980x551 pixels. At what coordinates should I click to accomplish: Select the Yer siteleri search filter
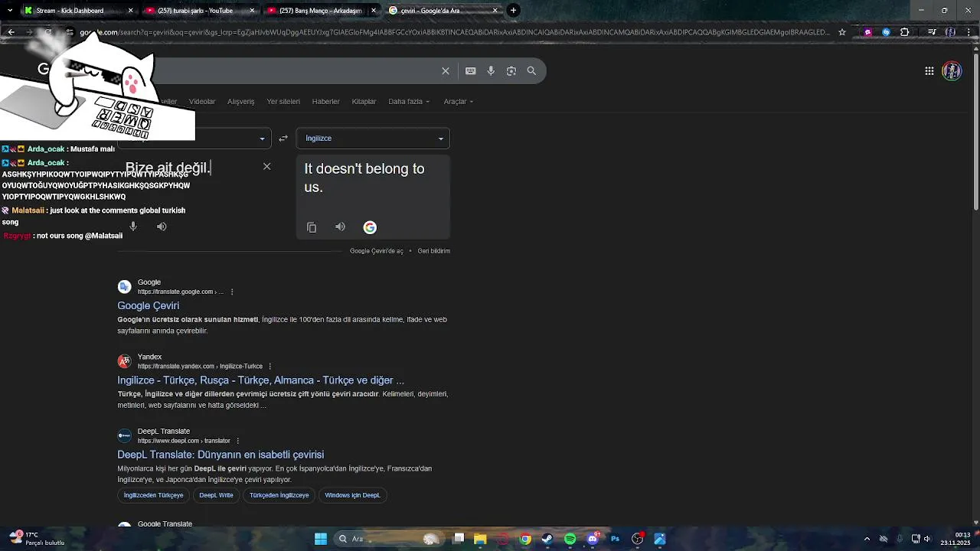click(x=283, y=102)
